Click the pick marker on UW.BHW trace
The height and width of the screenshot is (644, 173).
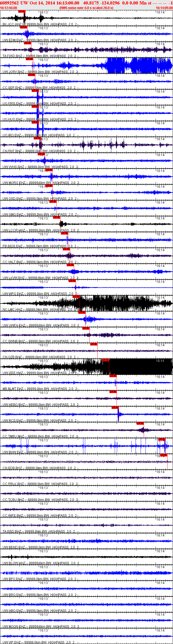(162, 439)
